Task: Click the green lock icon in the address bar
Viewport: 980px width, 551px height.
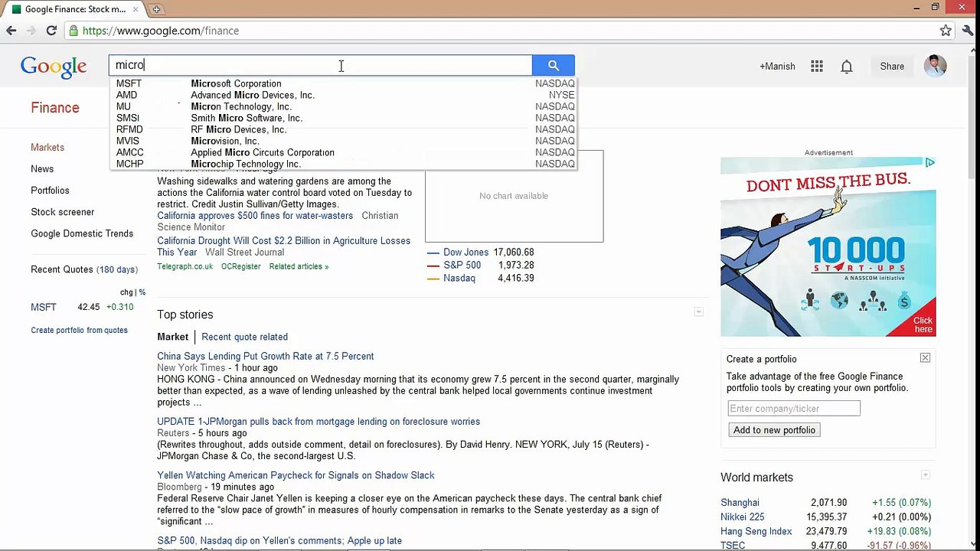Action: (73, 31)
